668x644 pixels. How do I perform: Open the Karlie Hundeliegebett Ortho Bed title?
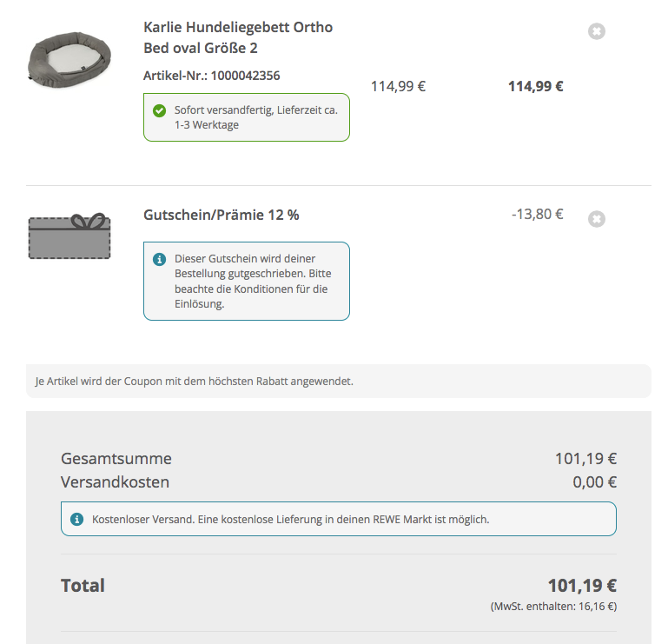coord(237,37)
